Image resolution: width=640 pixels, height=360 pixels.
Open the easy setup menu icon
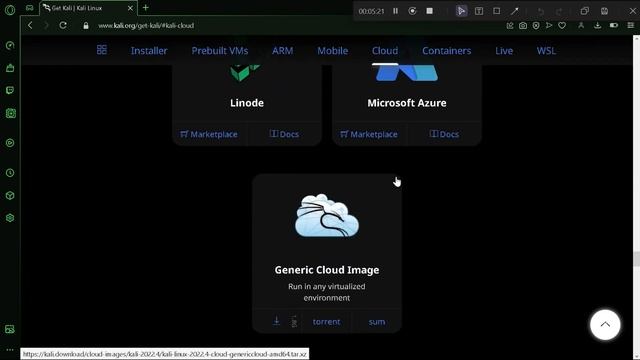tap(631, 25)
